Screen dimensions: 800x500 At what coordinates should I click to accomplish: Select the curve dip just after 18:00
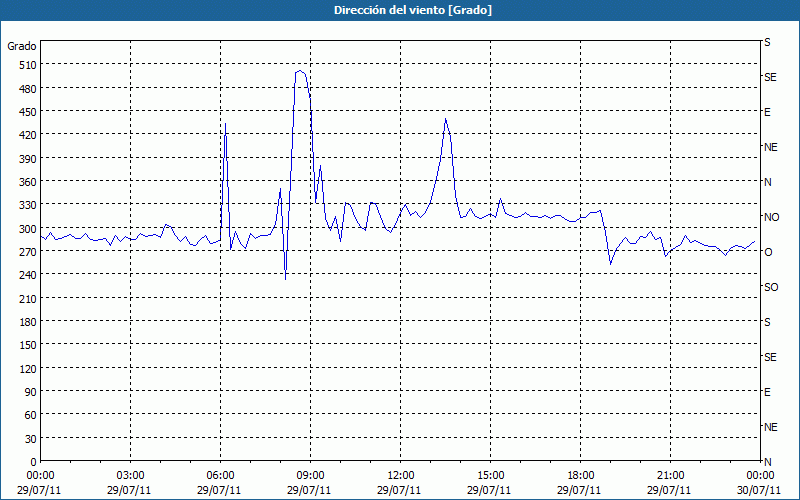(610, 264)
